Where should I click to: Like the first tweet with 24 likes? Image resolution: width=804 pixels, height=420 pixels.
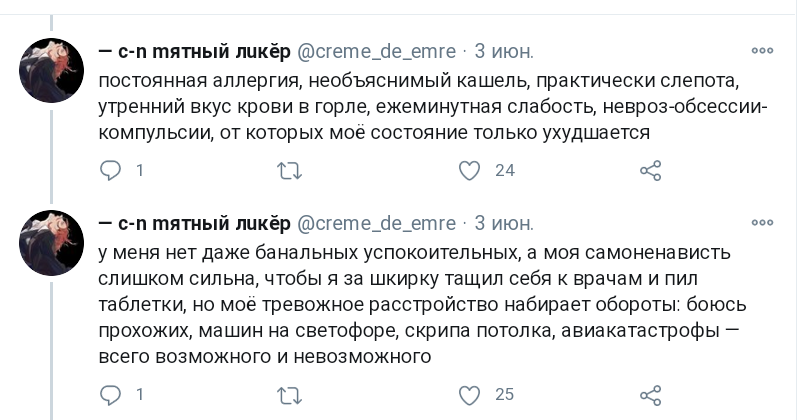[x=469, y=171]
